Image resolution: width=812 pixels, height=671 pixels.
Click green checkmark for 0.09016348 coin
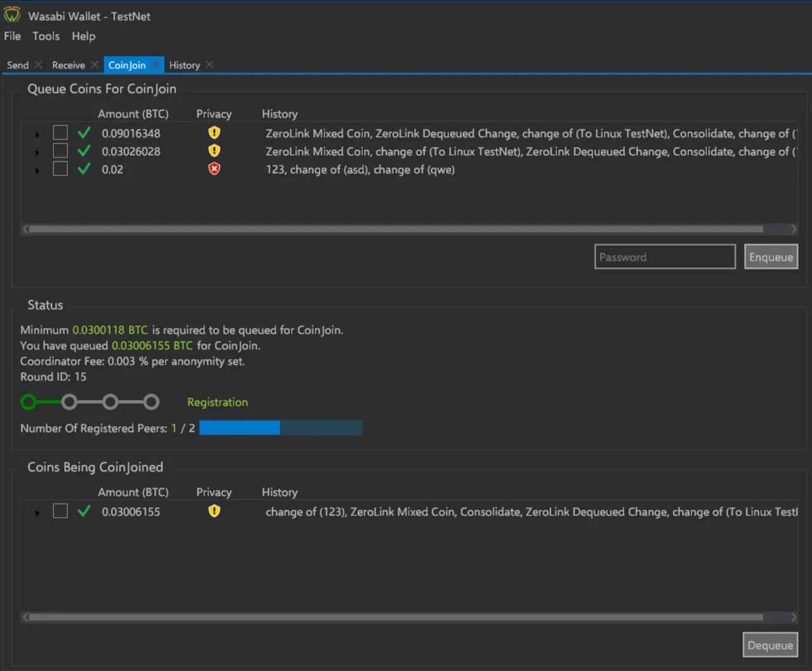[x=84, y=133]
